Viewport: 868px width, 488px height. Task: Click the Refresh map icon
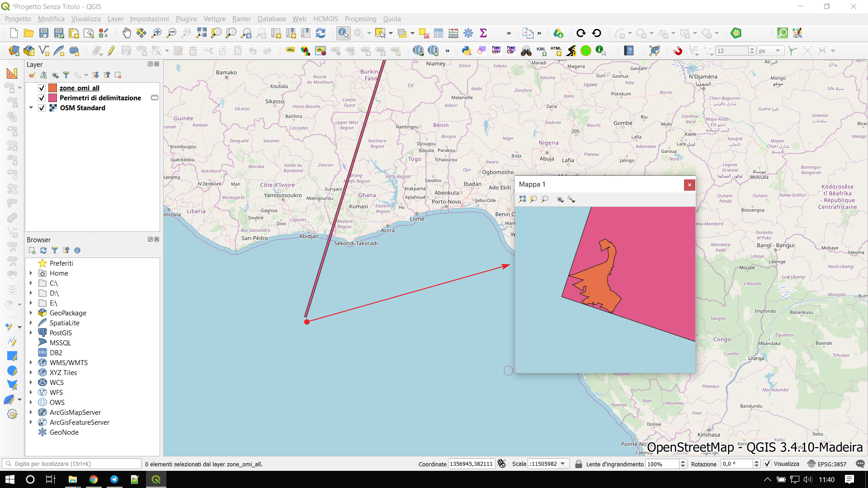click(321, 33)
